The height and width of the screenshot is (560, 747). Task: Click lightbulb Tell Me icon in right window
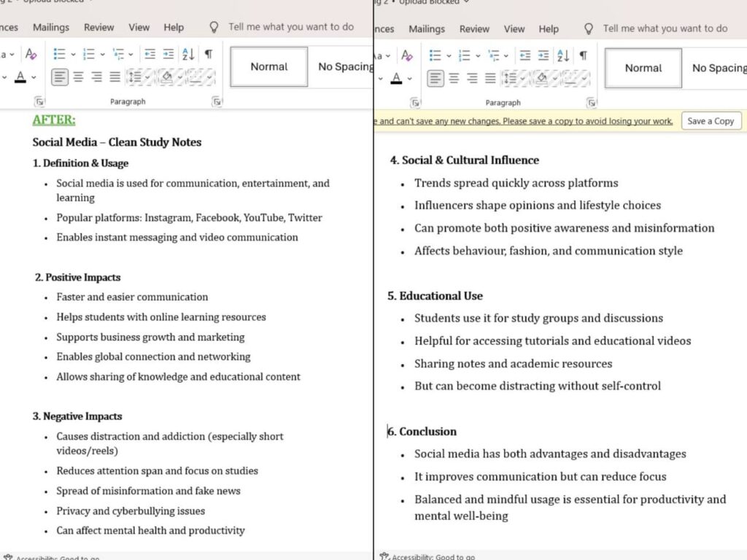(589, 28)
